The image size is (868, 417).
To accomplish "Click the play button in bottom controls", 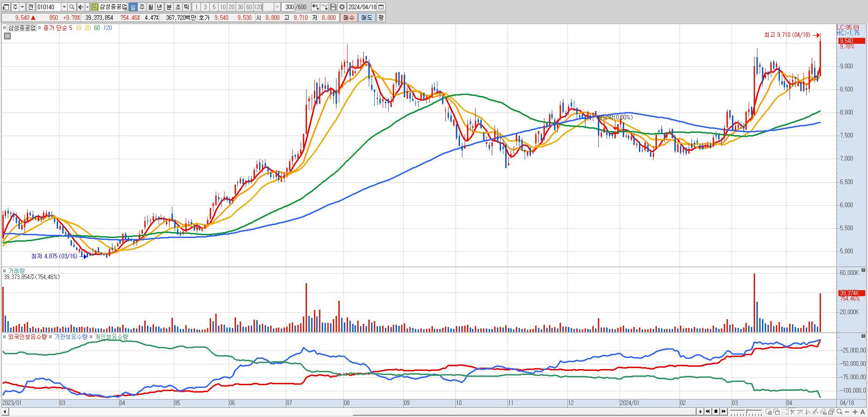I will pos(700,411).
